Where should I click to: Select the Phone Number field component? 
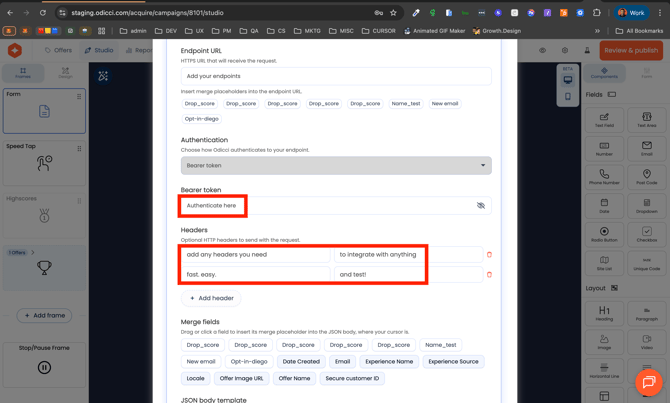point(604,178)
